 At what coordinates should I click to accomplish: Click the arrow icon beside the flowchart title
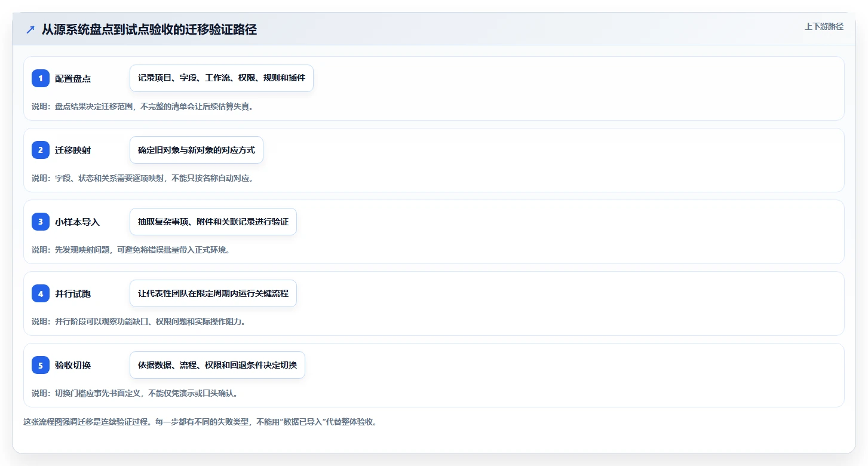(30, 30)
